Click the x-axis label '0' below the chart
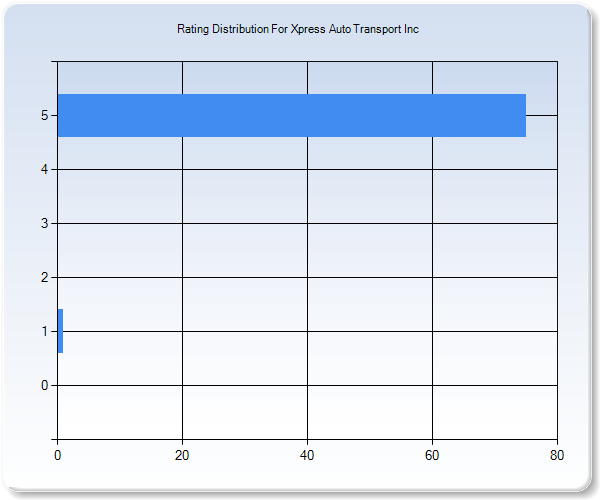This screenshot has width=600, height=500. [x=57, y=455]
